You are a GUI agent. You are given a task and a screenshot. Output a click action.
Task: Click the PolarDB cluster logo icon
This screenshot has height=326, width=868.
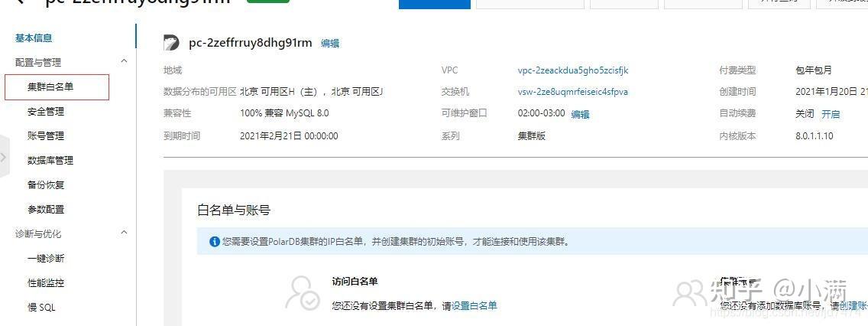pos(172,43)
